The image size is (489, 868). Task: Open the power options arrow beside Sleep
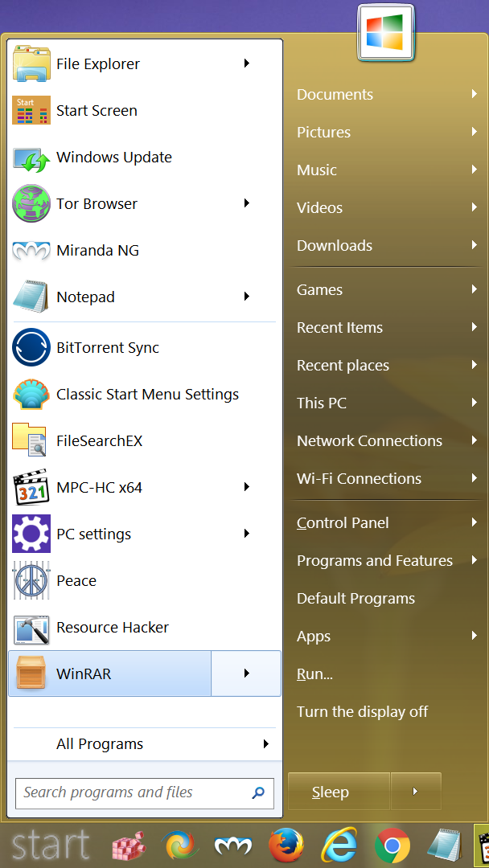[415, 792]
